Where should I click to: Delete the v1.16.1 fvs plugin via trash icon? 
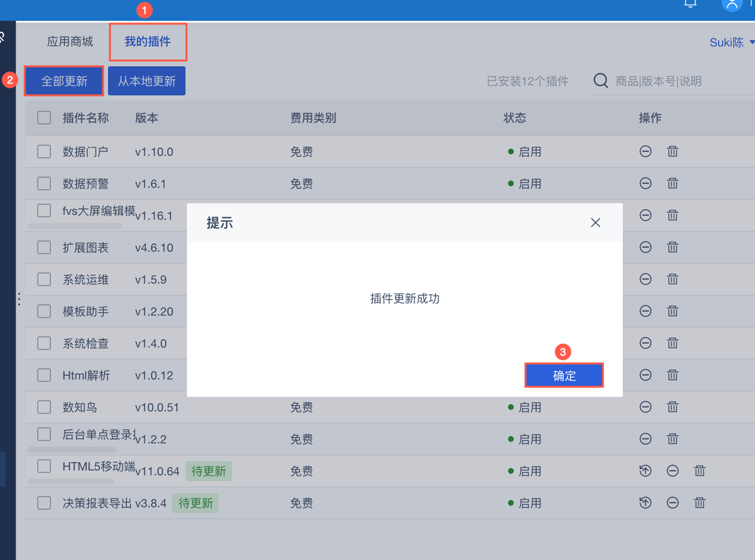click(673, 215)
